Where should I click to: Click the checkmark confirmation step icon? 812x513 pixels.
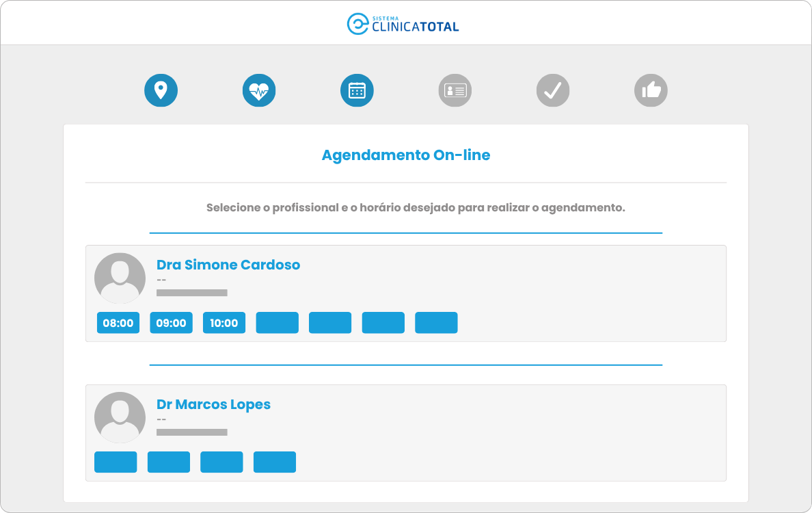click(552, 90)
